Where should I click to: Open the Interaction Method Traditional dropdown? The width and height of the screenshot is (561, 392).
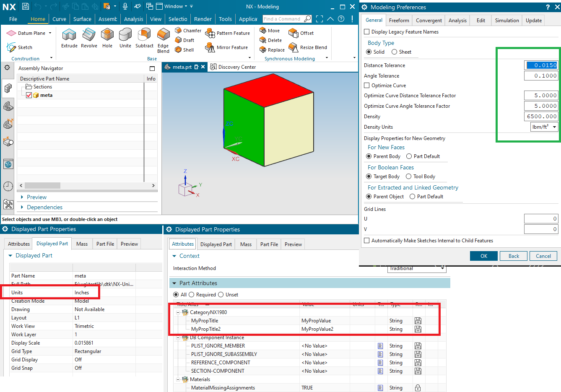417,269
